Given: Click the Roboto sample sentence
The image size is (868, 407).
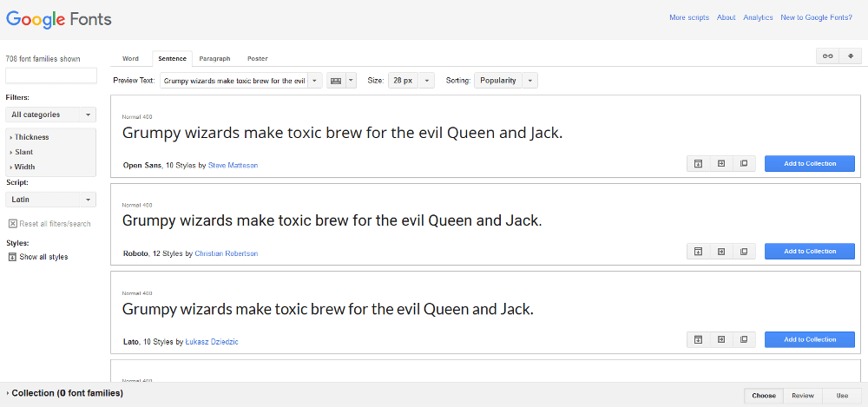Looking at the screenshot, I should 332,221.
